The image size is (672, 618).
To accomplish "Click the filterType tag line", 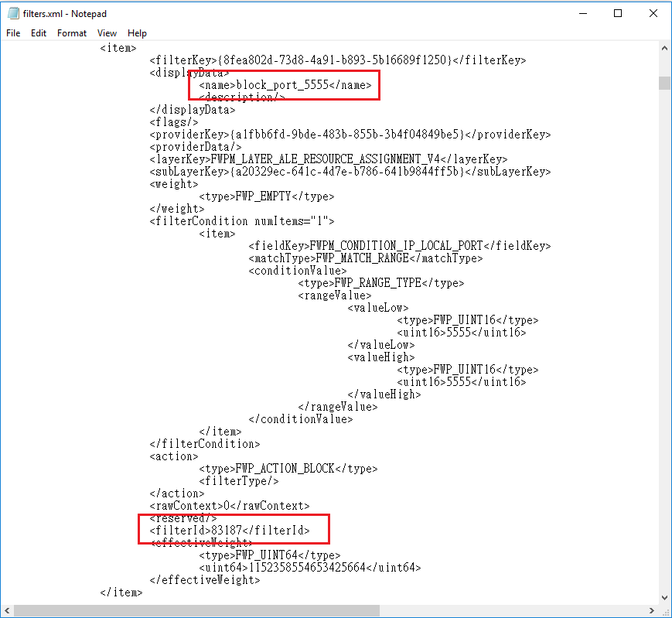I will [239, 481].
